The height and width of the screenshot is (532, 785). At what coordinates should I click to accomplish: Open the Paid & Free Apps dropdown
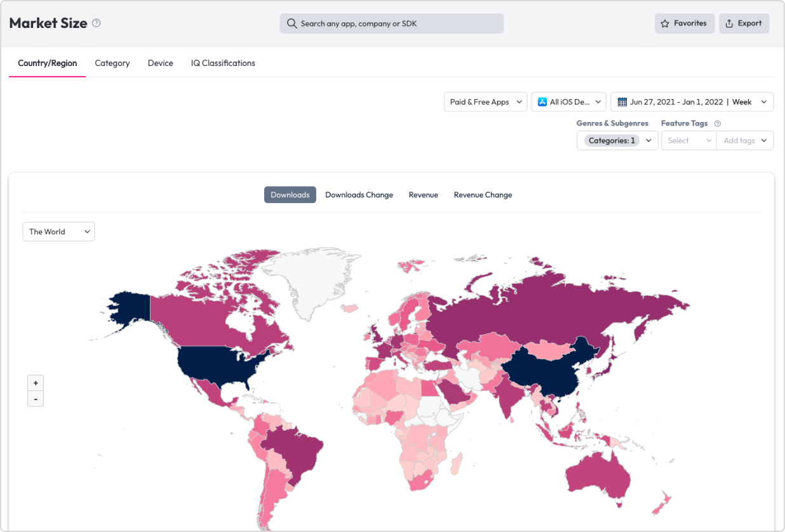pyautogui.click(x=485, y=102)
